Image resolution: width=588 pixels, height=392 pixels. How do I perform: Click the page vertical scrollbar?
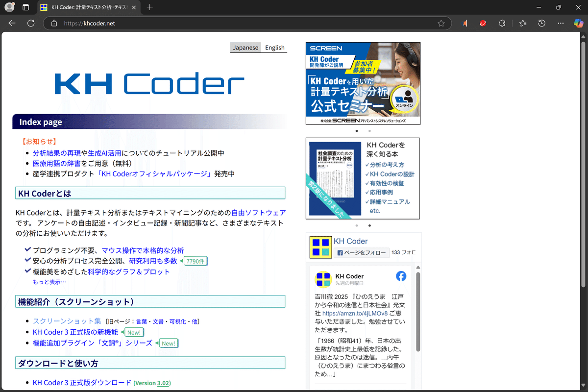pyautogui.click(x=584, y=164)
